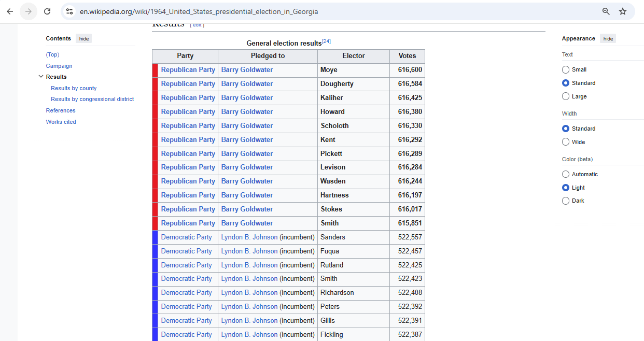Select Large text size

566,96
